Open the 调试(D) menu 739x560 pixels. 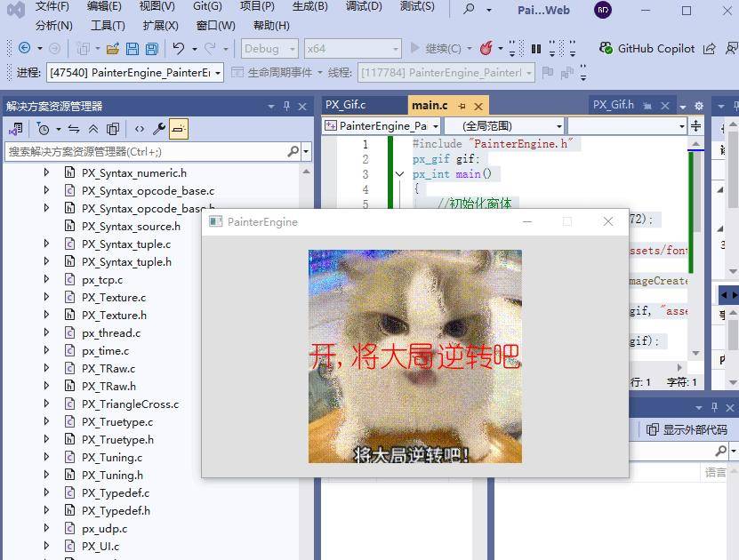click(364, 6)
